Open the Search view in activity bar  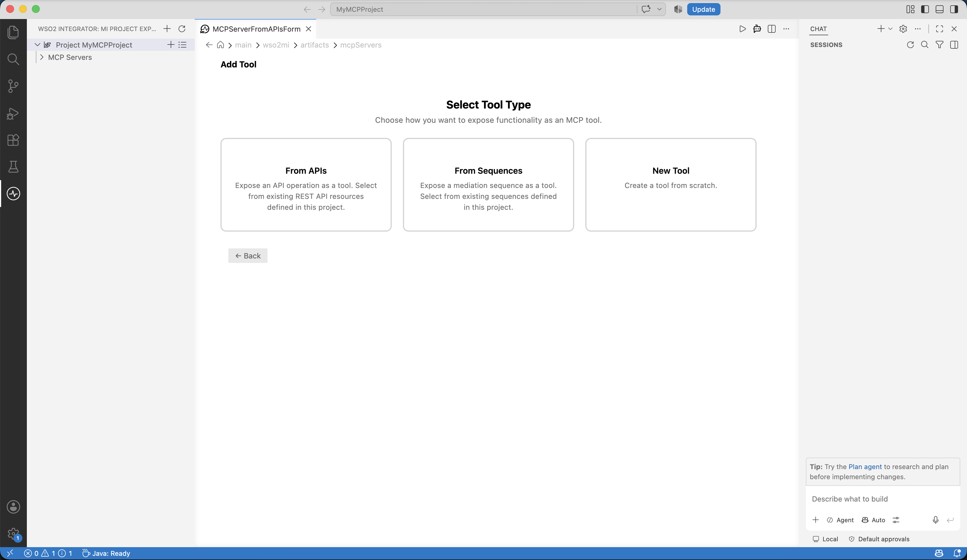tap(13, 59)
